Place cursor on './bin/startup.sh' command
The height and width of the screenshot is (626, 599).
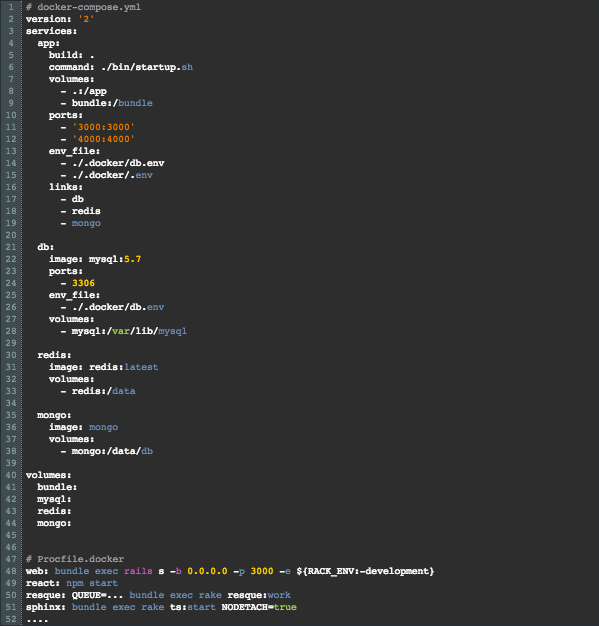147,67
